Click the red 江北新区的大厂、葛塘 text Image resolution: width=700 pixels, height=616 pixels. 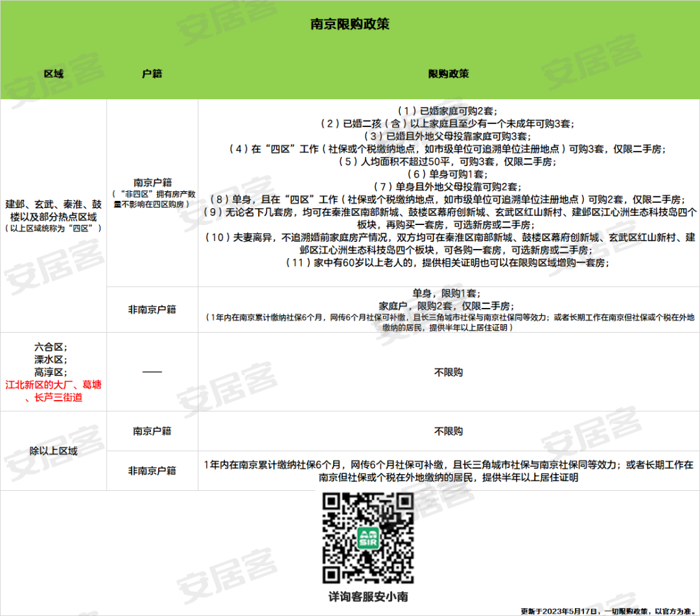(x=54, y=391)
